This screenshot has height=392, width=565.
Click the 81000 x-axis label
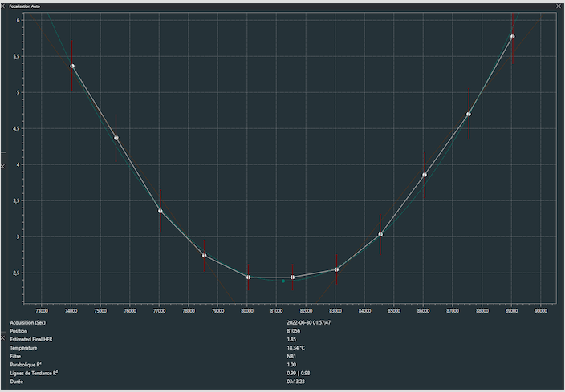(276, 311)
